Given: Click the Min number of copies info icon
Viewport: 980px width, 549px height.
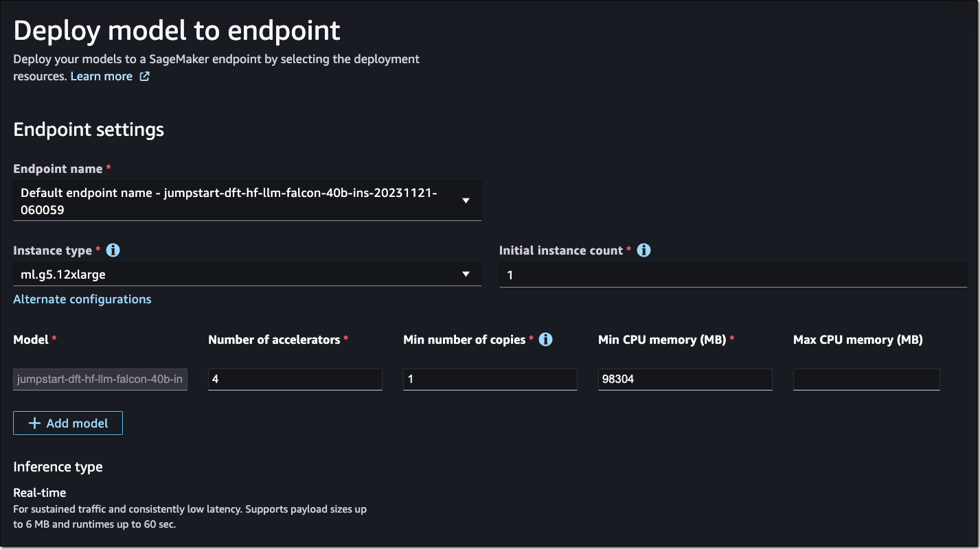Looking at the screenshot, I should (x=545, y=339).
